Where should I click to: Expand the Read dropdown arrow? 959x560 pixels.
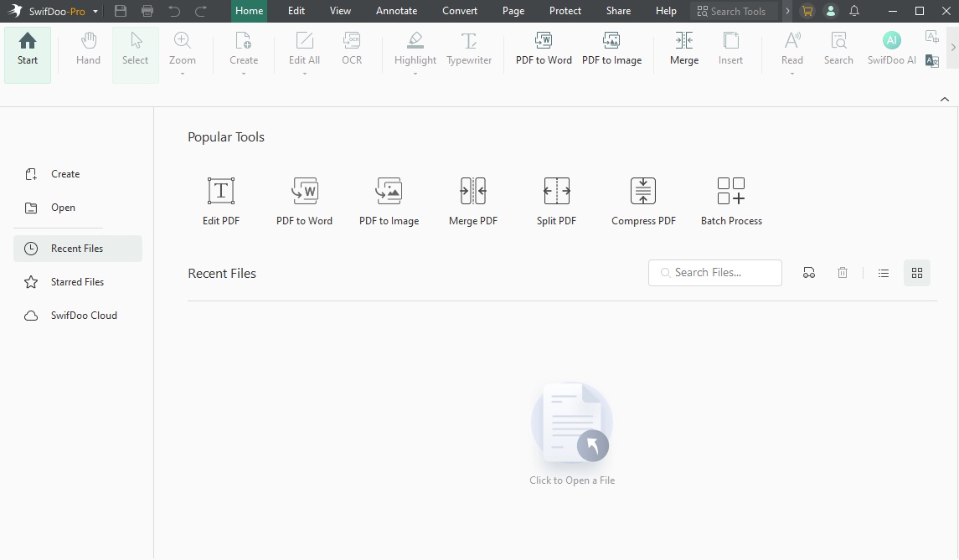(x=792, y=74)
